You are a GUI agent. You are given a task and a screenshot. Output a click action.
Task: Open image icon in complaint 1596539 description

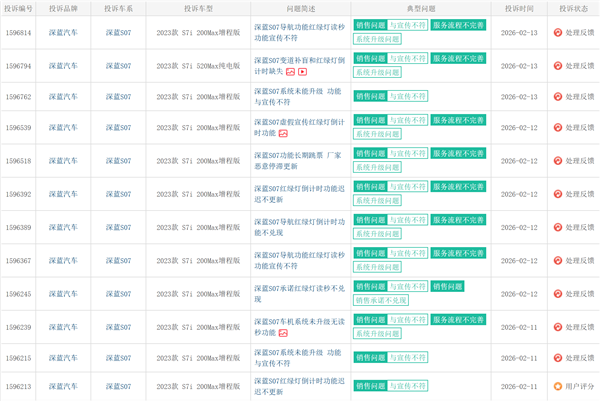click(283, 133)
